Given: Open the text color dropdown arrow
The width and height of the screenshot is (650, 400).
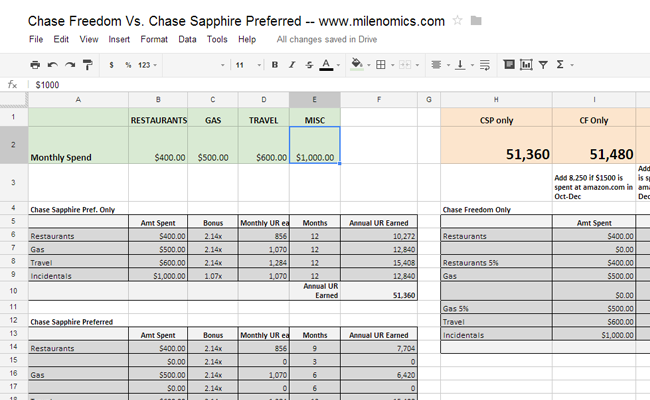Looking at the screenshot, I should (x=338, y=65).
